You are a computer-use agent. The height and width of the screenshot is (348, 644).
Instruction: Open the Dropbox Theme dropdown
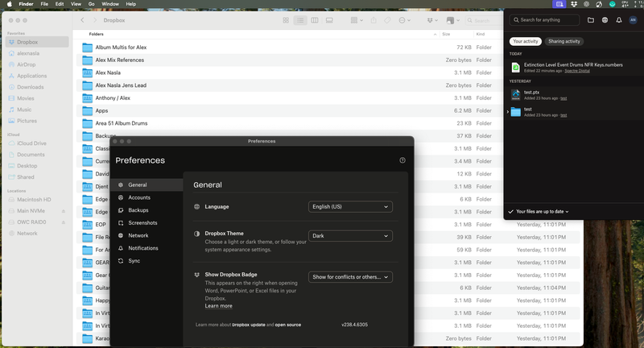pyautogui.click(x=350, y=236)
